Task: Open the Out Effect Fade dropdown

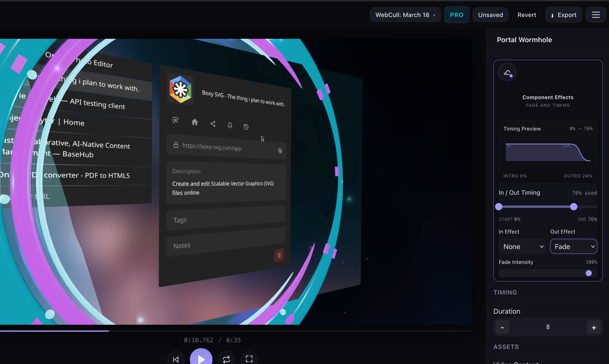Action: (x=573, y=246)
